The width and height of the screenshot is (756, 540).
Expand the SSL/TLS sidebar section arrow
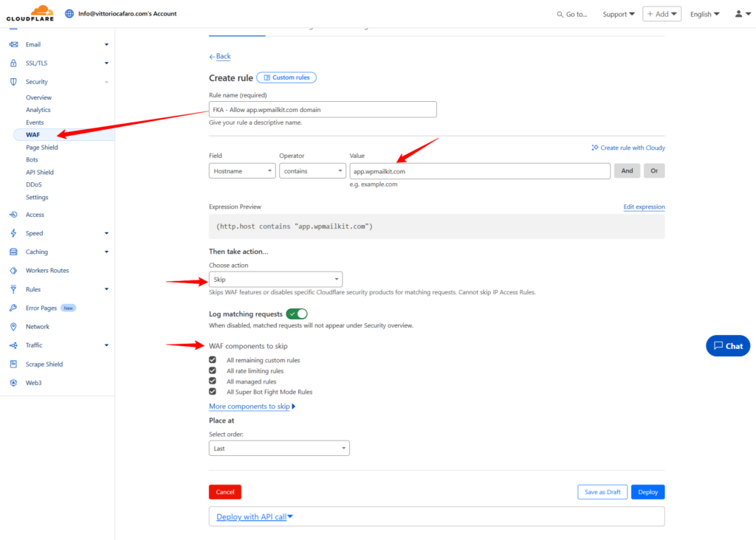point(106,63)
